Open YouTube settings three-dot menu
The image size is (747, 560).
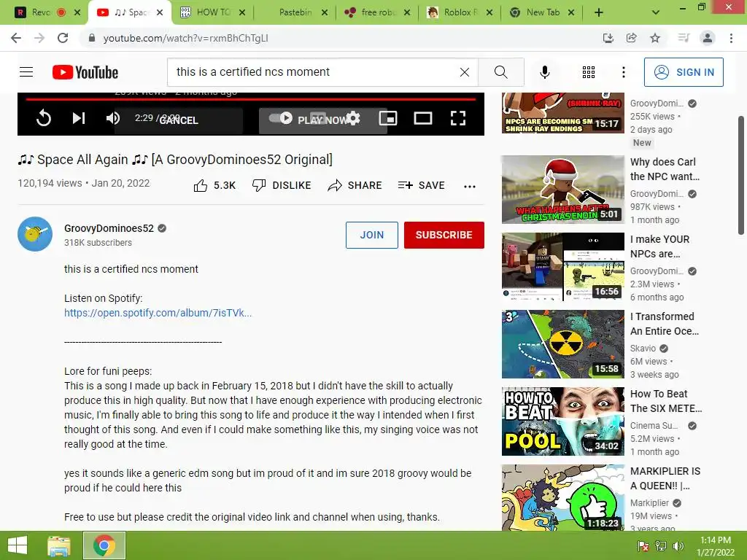coord(623,72)
